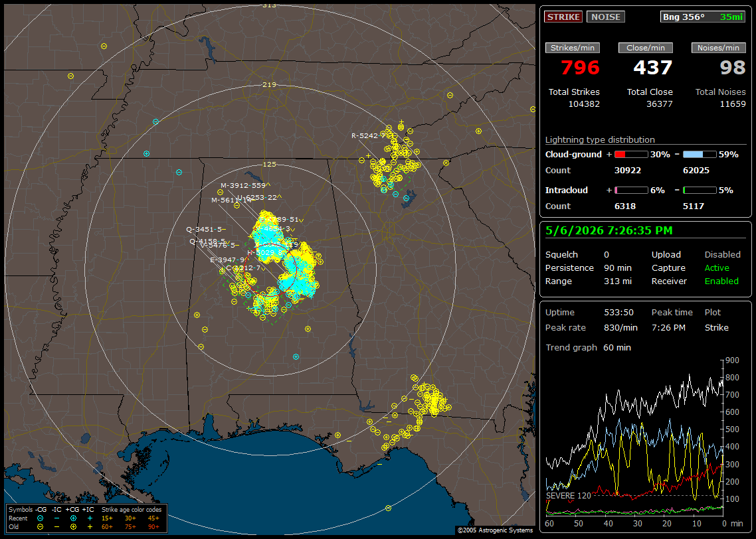Click the blue negative cloud-ground percentage bar
Image resolution: width=756 pixels, height=539 pixels.
[x=700, y=155]
